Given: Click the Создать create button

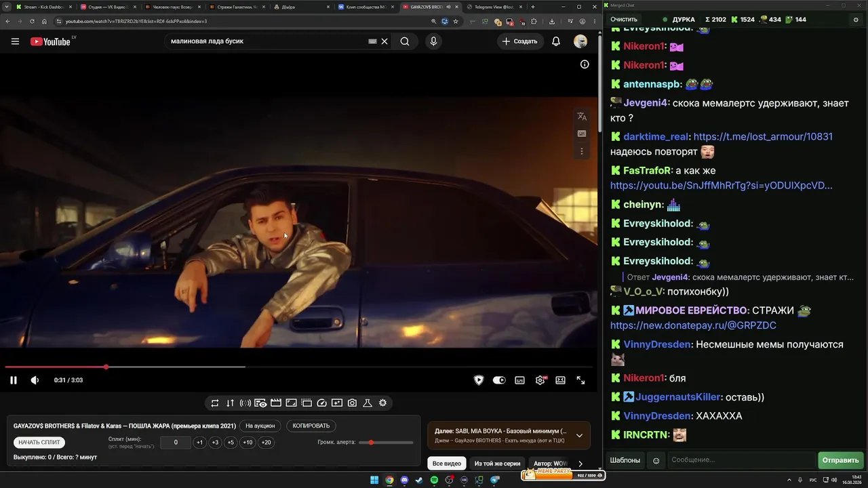Looking at the screenshot, I should (x=519, y=41).
